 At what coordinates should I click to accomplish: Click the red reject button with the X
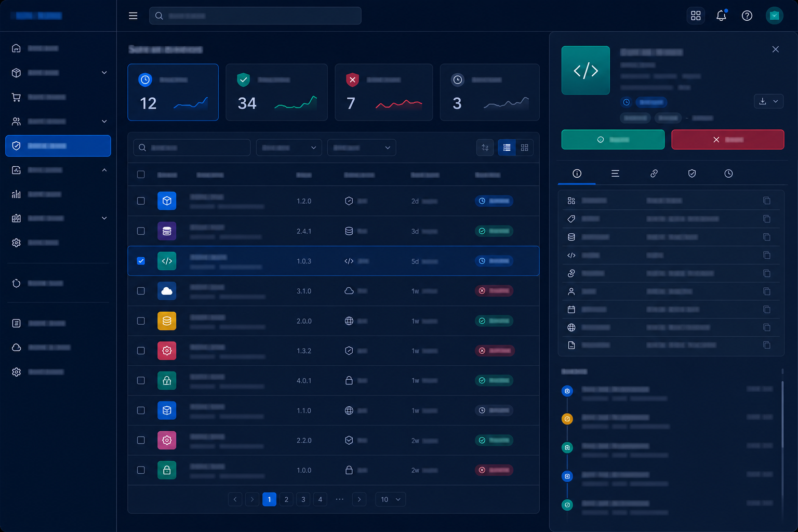tap(728, 139)
